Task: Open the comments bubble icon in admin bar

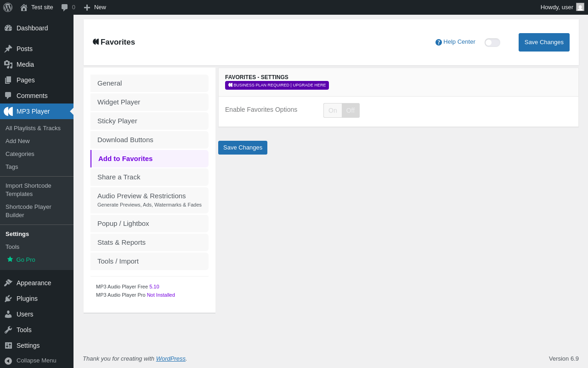Action: [x=65, y=7]
